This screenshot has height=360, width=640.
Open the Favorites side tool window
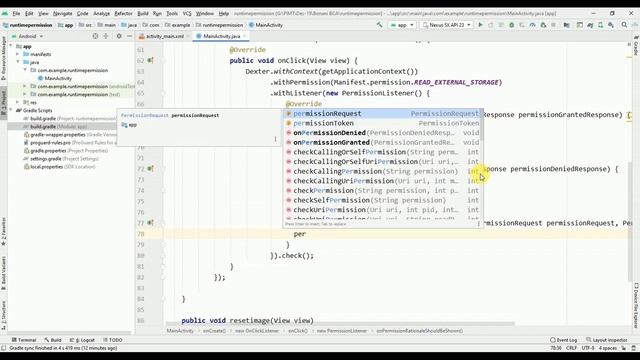click(x=4, y=232)
